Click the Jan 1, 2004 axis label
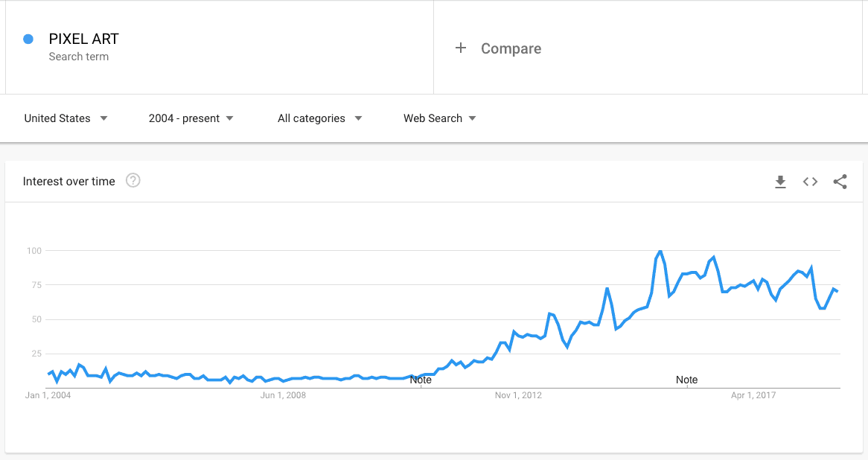Viewport: 868px width, 460px height. click(48, 395)
